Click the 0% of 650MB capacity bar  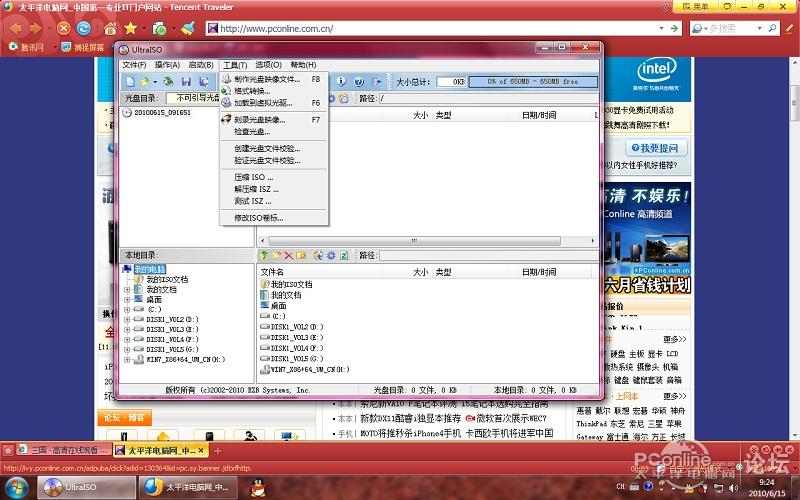coord(533,82)
